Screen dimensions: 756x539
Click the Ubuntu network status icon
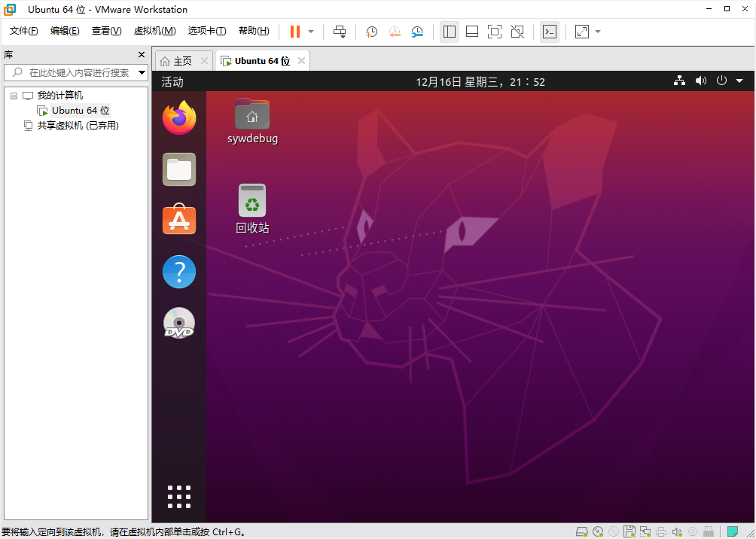679,81
